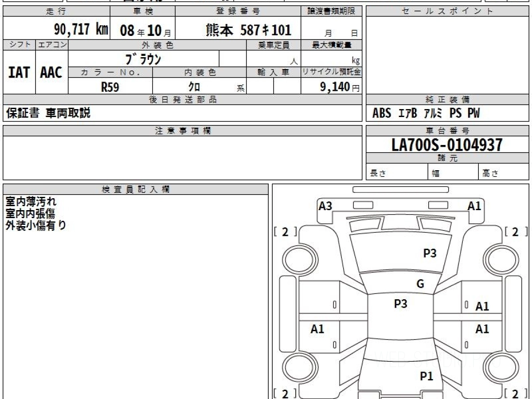
Task: Select exterior color ブラウン
Action: (143, 59)
